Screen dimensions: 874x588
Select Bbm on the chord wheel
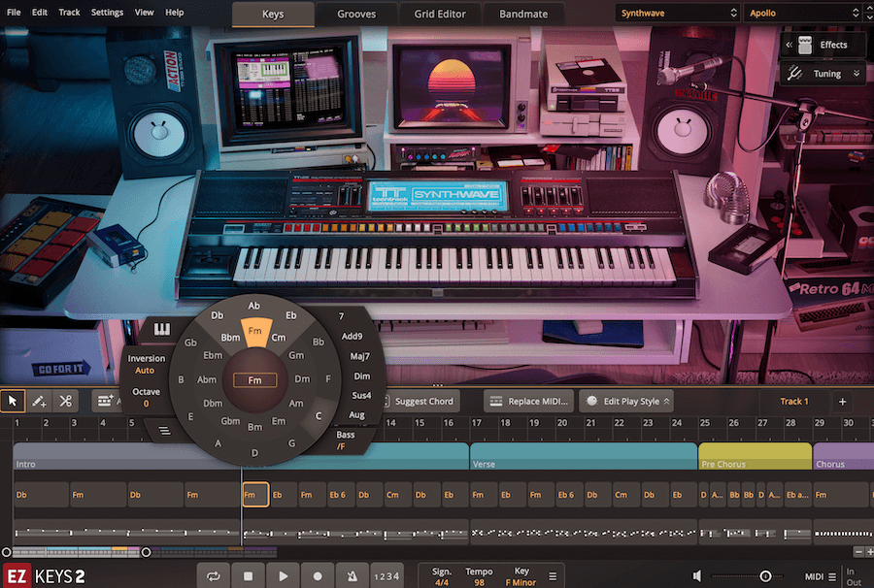pos(230,338)
